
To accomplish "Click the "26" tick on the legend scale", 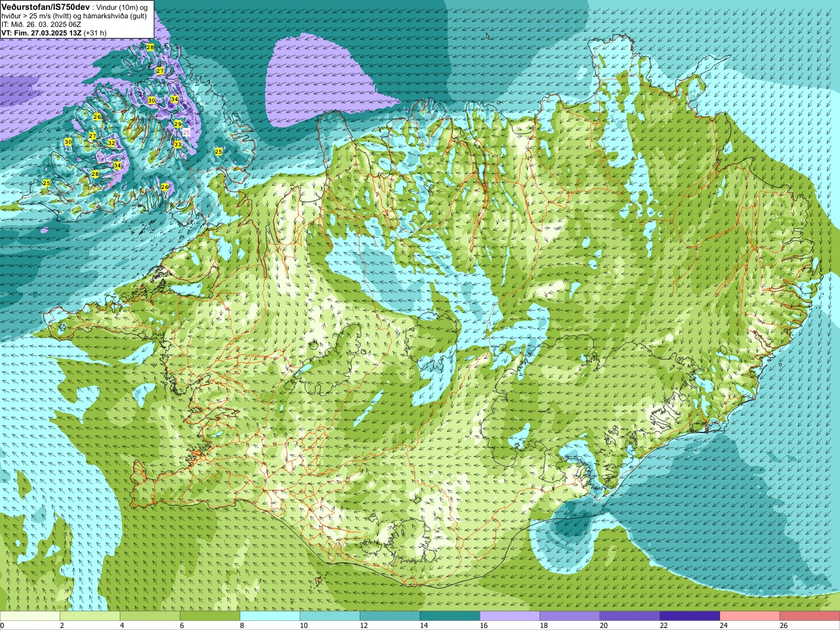I will pyautogui.click(x=784, y=625).
